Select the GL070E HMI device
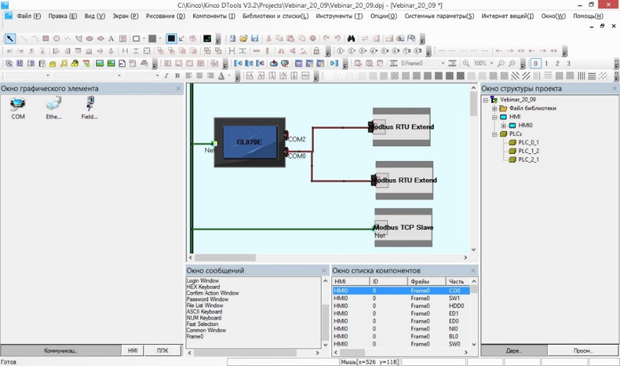Viewport: 620px width, 366px height. (x=250, y=142)
